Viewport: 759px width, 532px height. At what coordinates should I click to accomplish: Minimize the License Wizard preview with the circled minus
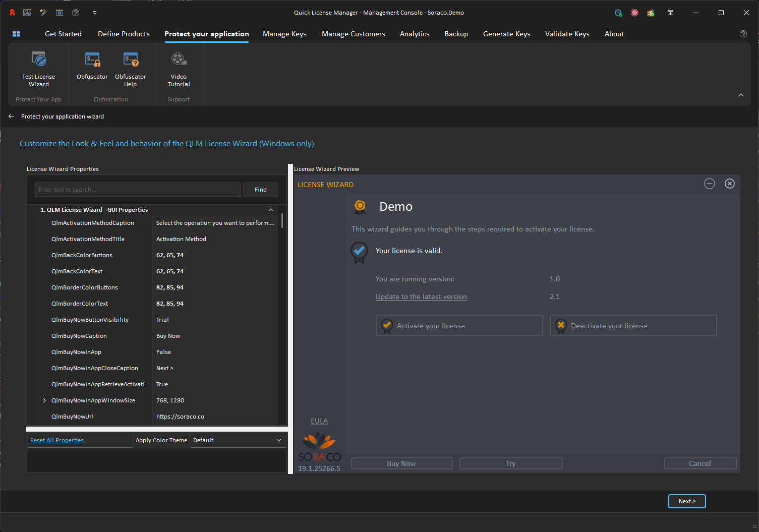[710, 184]
